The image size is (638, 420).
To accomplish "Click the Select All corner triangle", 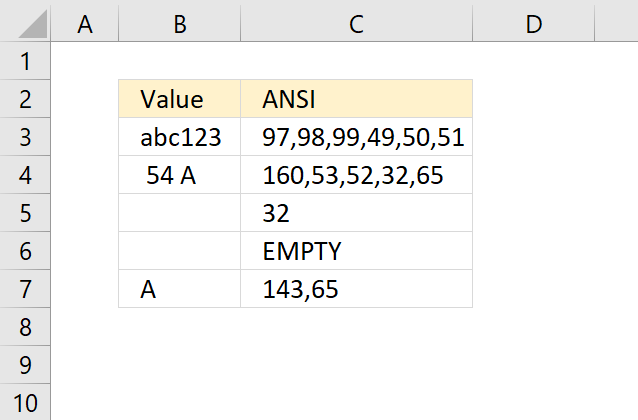I will click(x=33, y=24).
